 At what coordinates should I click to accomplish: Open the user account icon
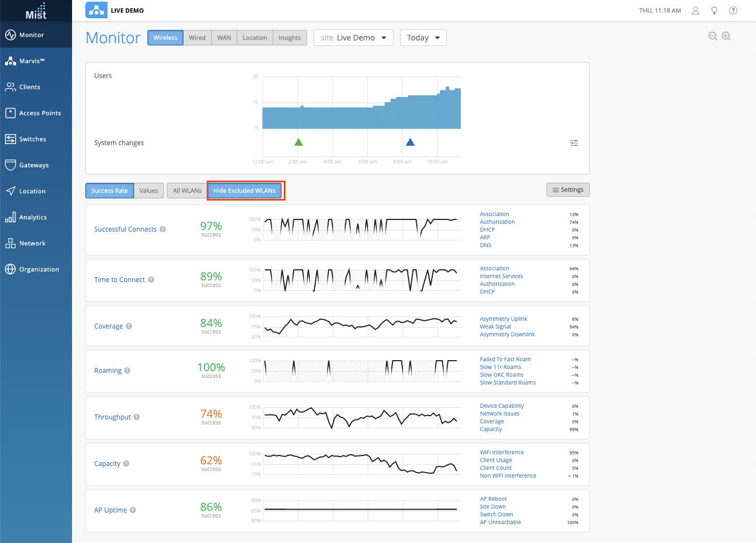(695, 11)
